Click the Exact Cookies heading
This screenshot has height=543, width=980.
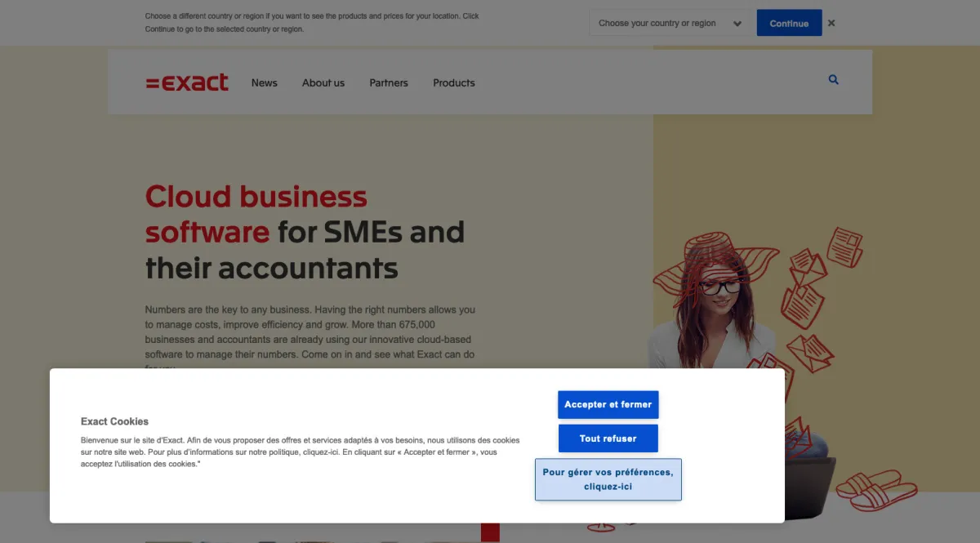click(x=114, y=421)
